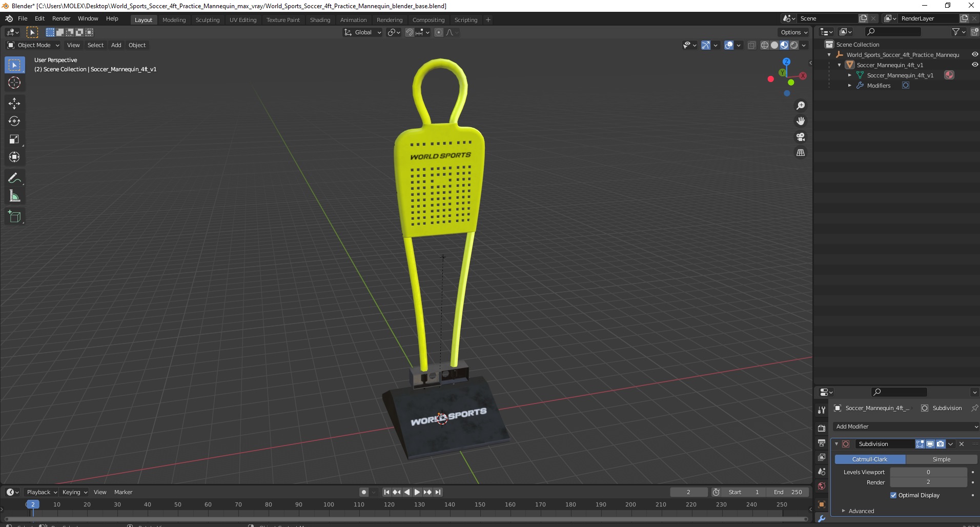
Task: Toggle subdivision modifier viewport display
Action: 930,444
